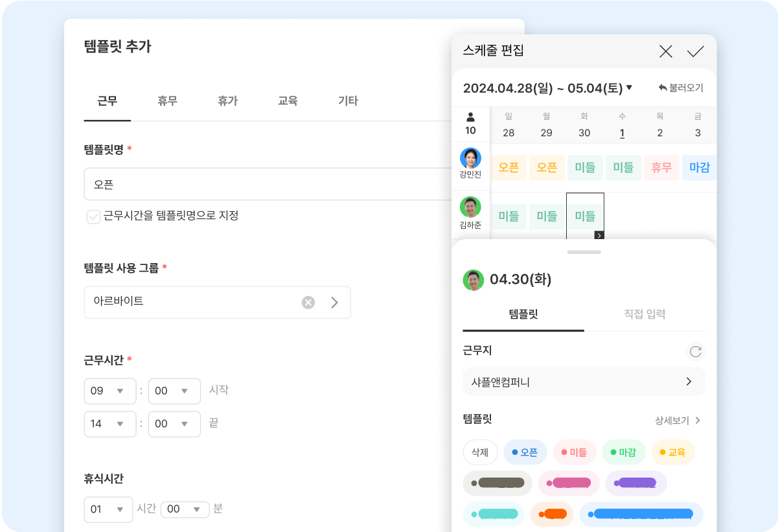Select 강민진 profile avatar
The image size is (778, 532).
[470, 158]
